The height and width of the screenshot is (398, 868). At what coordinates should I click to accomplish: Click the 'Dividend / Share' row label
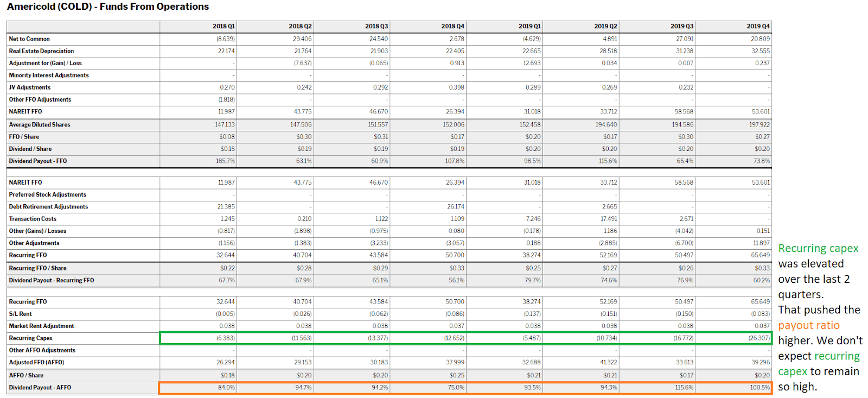pyautogui.click(x=30, y=149)
